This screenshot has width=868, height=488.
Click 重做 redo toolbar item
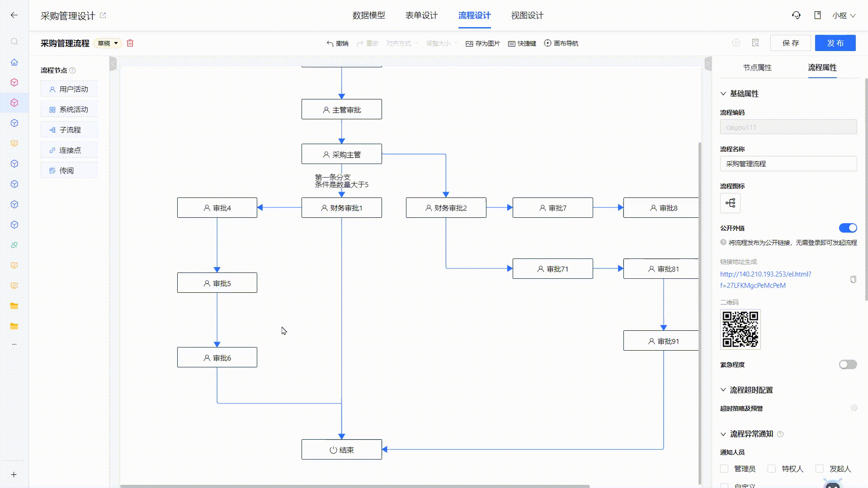[368, 43]
